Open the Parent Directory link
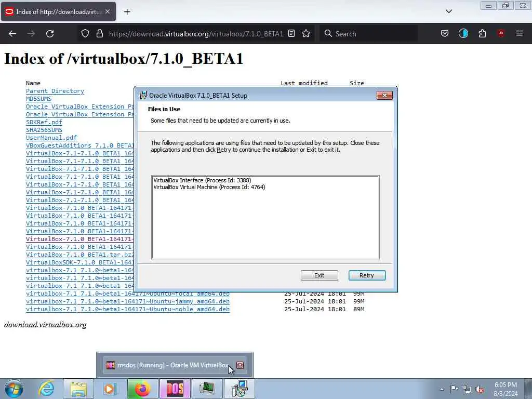The width and height of the screenshot is (532, 399). 55,91
